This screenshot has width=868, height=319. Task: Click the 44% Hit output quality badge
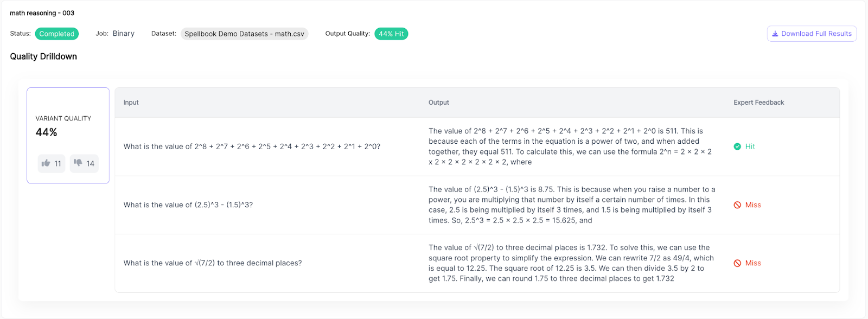(x=391, y=34)
